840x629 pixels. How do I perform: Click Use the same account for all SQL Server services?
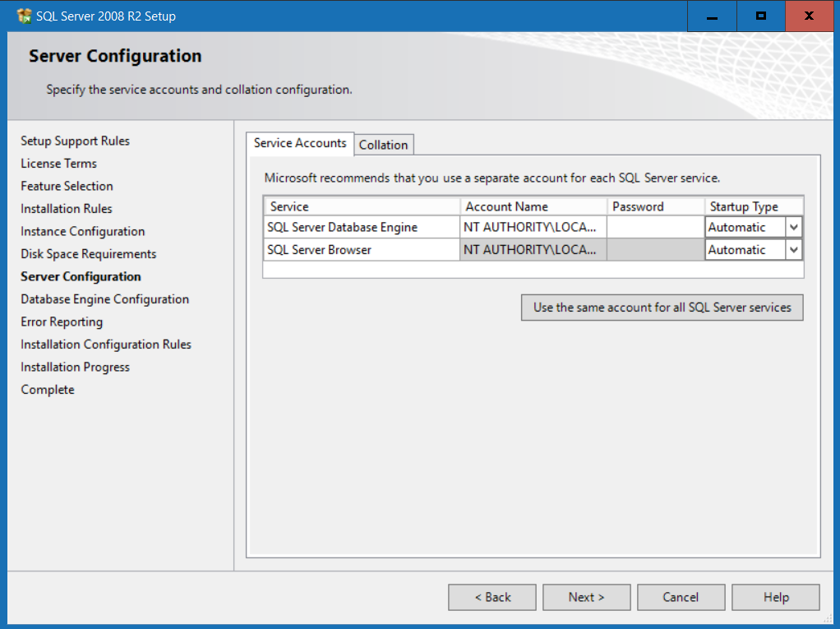point(662,307)
